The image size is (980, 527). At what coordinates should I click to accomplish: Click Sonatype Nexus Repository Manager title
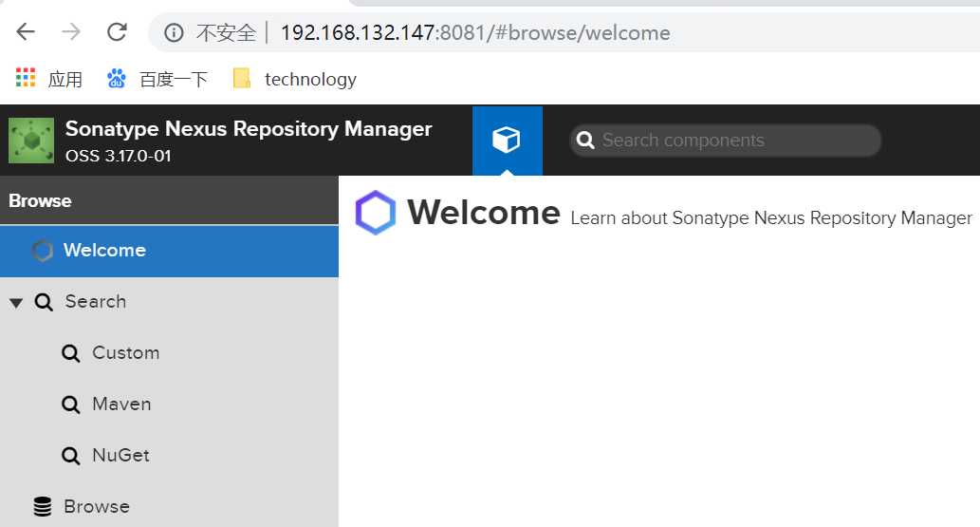249,128
